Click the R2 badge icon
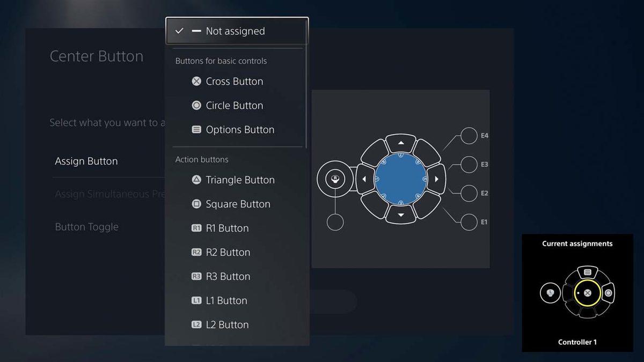This screenshot has height=362, width=644. pyautogui.click(x=196, y=253)
